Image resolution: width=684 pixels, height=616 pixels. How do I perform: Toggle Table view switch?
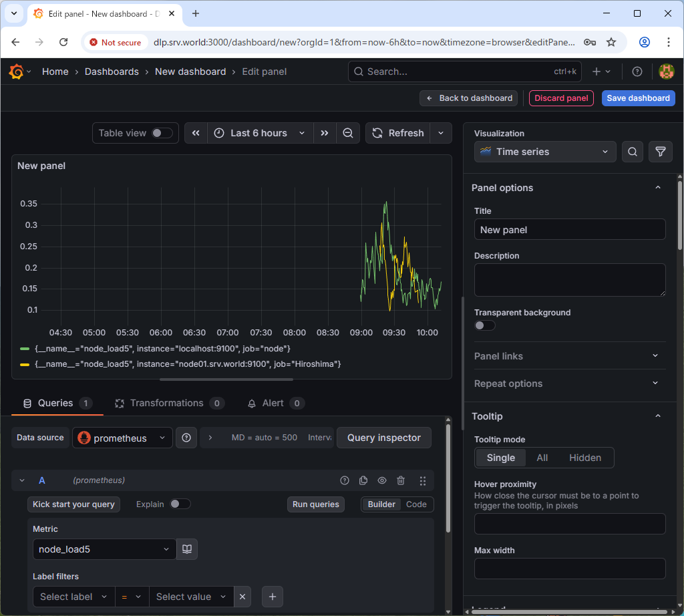(162, 133)
